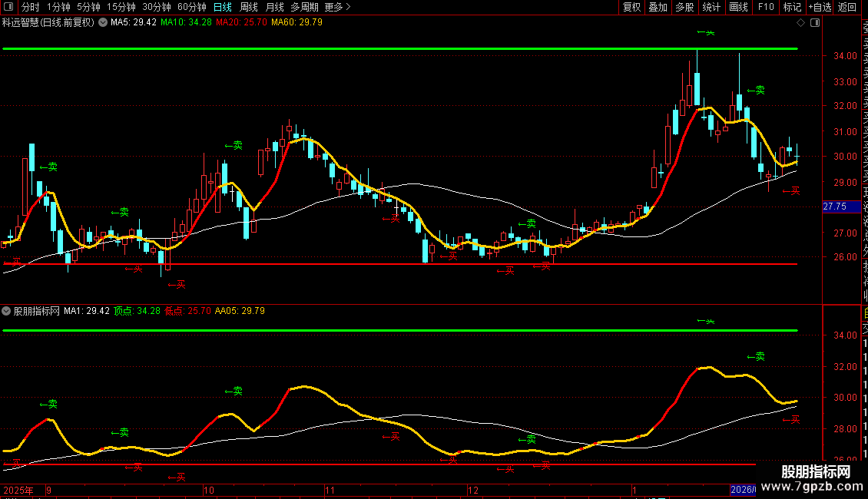Select the 日线 daily period
868x499 pixels.
[223, 7]
